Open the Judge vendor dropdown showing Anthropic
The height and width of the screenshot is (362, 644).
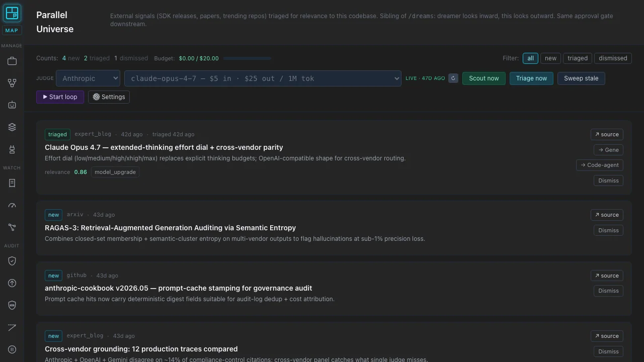[x=88, y=78]
